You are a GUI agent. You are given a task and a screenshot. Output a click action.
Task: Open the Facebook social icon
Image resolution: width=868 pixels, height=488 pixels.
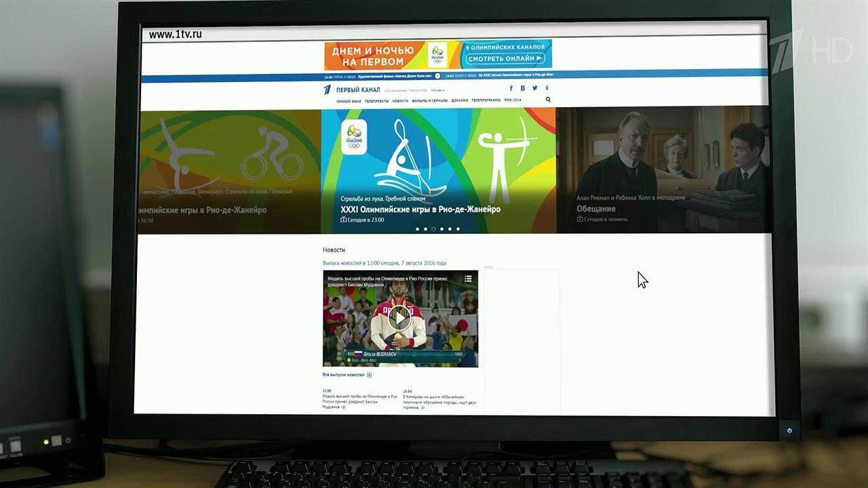point(511,88)
